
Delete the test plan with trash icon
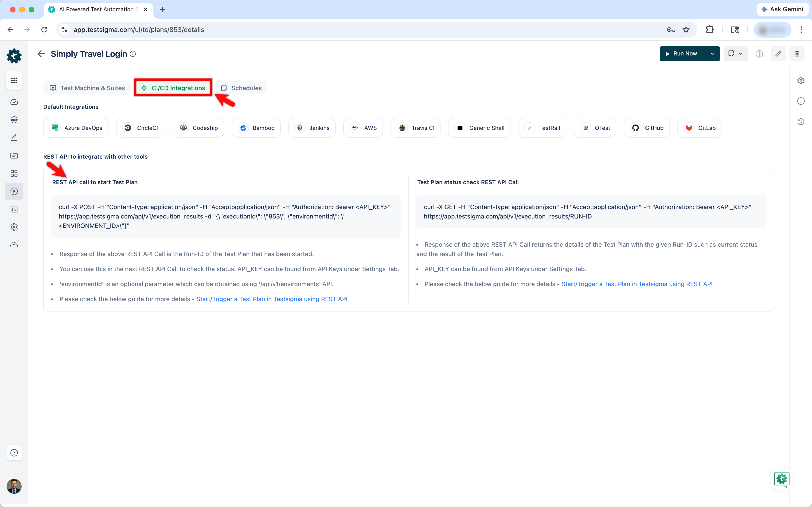[797, 54]
